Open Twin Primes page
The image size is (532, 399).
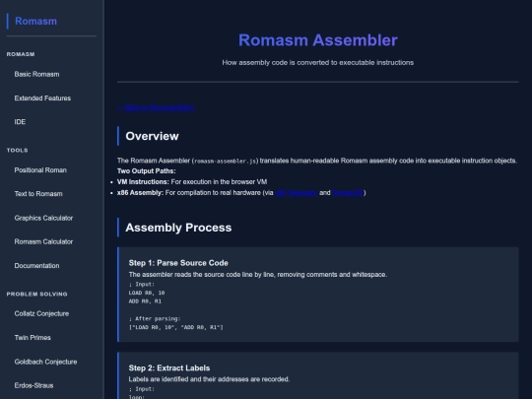[x=33, y=338]
